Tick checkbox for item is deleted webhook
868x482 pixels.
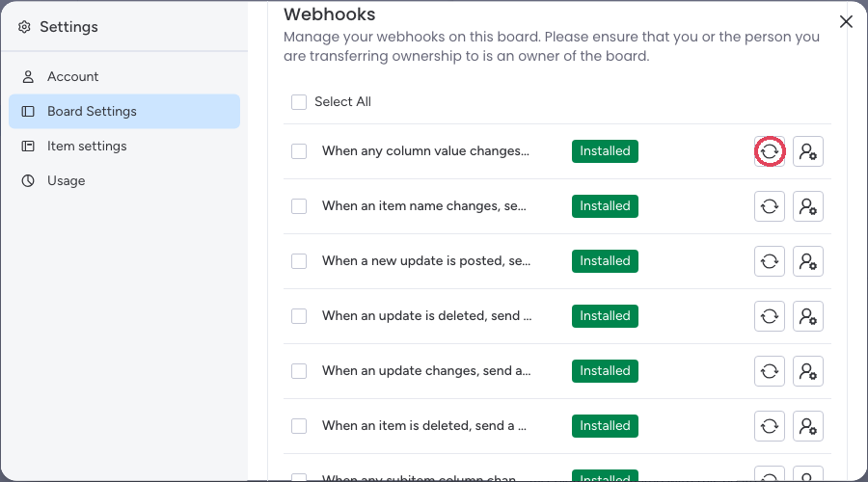299,426
